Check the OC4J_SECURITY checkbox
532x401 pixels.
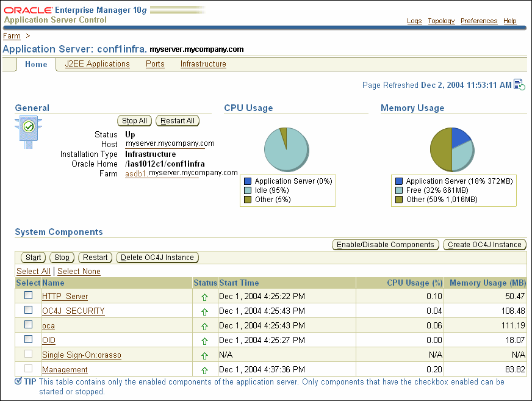point(29,309)
